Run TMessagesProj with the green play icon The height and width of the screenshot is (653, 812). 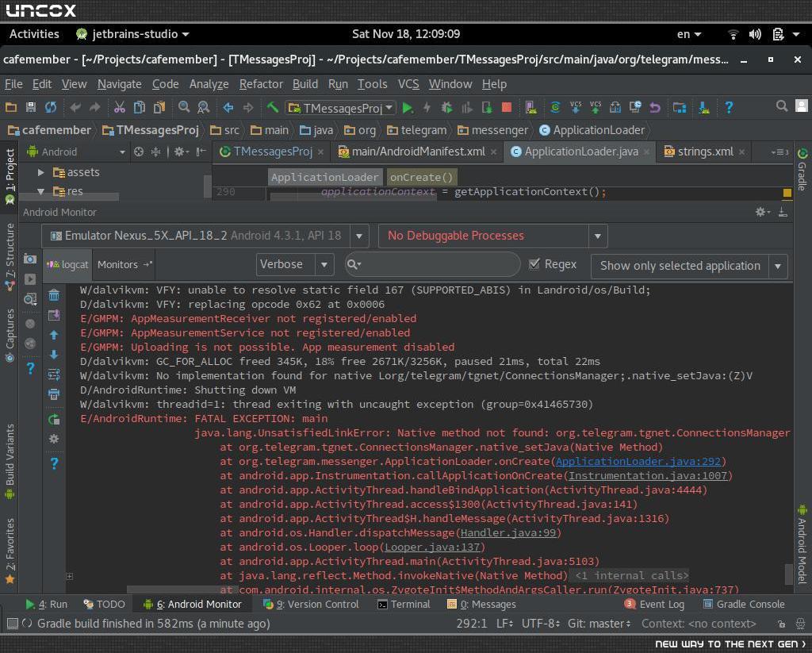408,107
